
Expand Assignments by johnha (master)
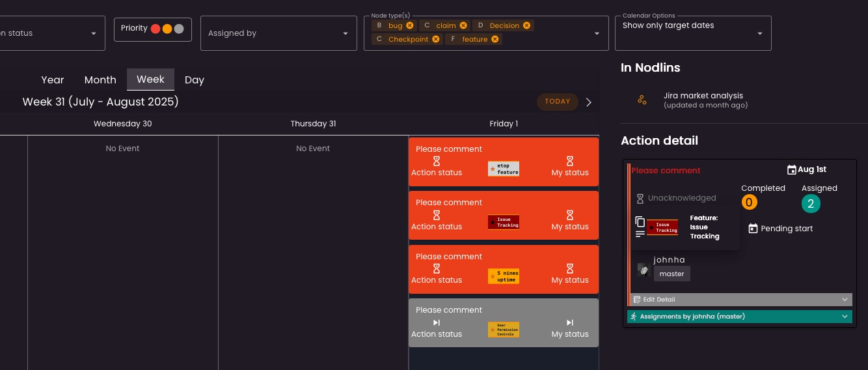point(739,317)
